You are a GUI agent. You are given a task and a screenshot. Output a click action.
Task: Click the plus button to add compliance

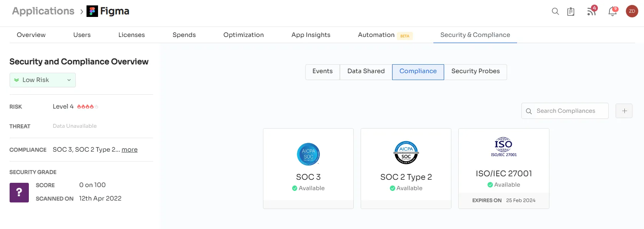click(624, 111)
